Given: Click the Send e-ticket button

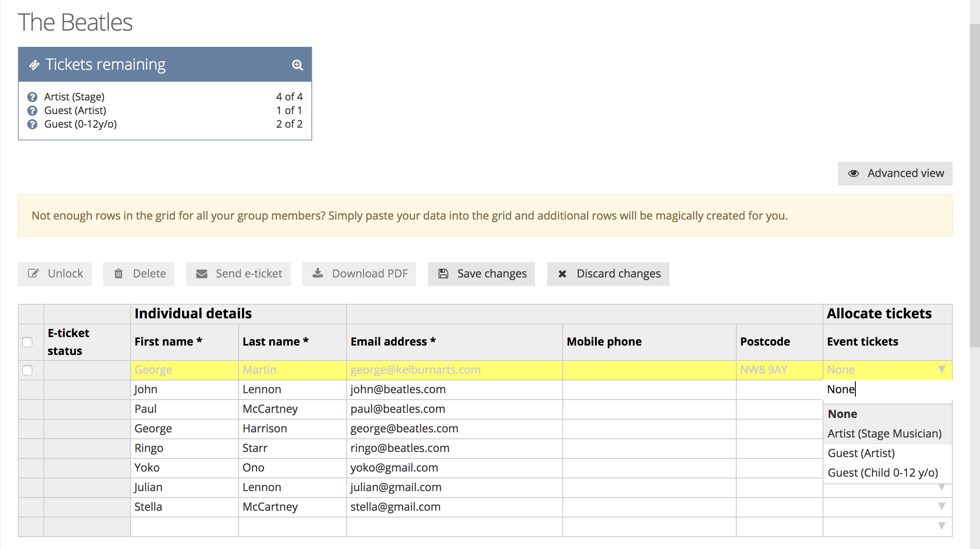Looking at the screenshot, I should tap(239, 274).
